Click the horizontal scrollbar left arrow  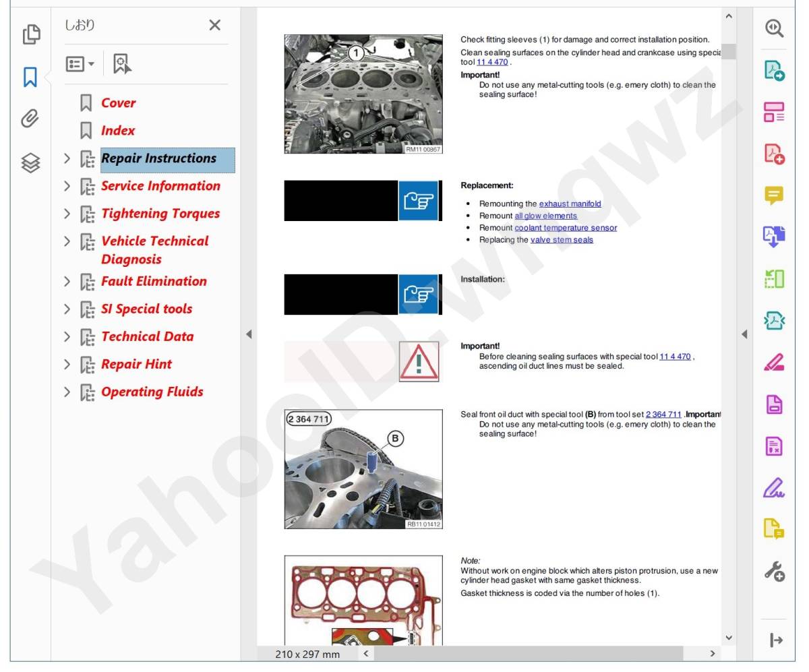click(365, 654)
